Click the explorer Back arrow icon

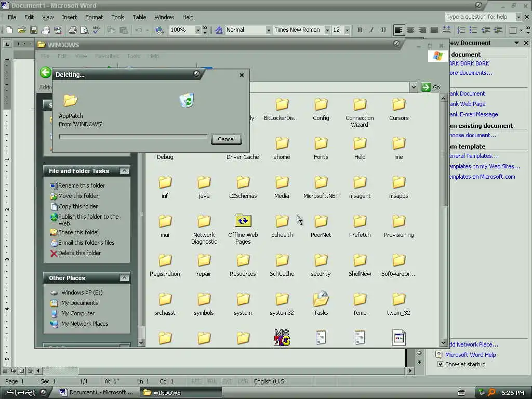click(46, 72)
